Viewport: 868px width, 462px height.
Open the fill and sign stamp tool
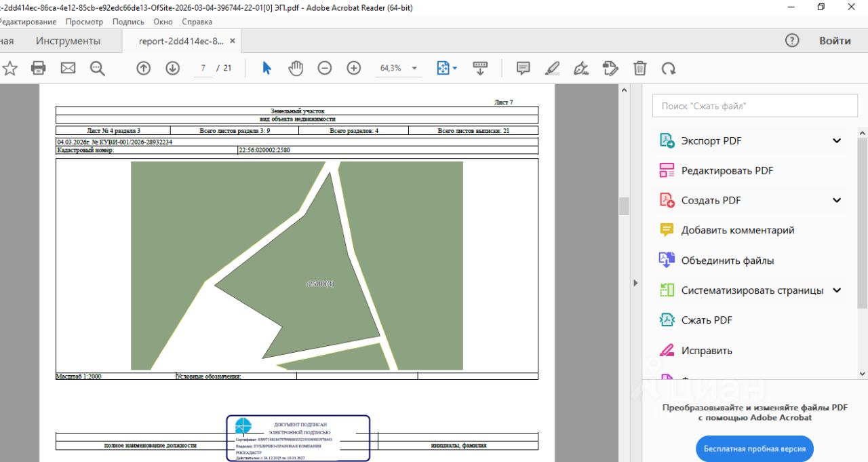coord(610,68)
